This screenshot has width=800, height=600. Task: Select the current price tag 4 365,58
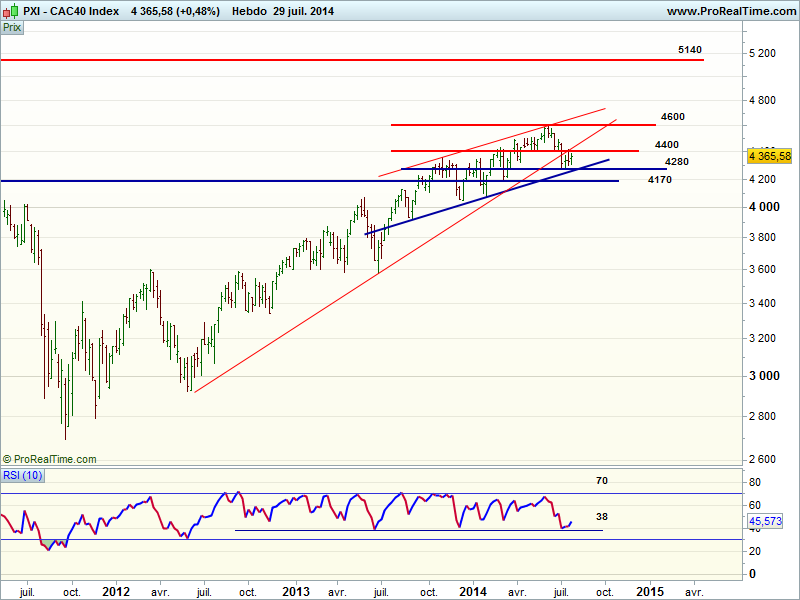(x=769, y=156)
